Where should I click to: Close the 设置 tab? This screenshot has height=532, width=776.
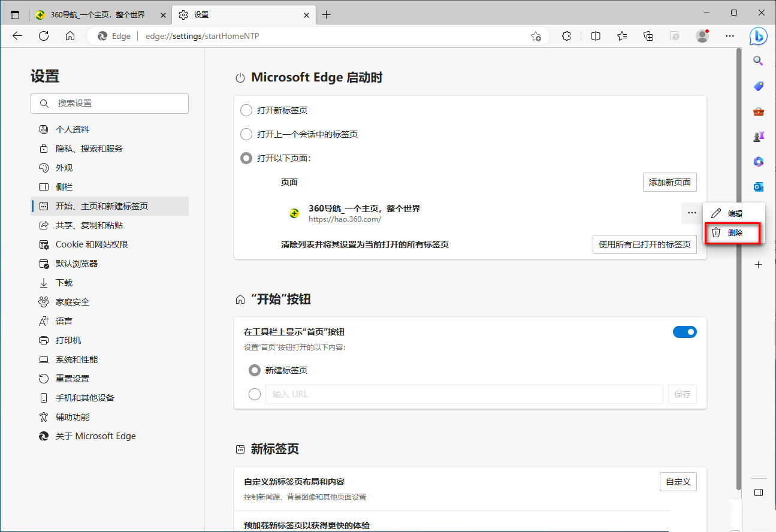306,15
